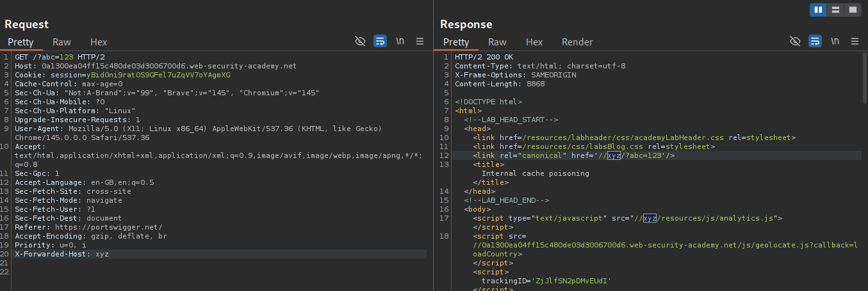The width and height of the screenshot is (868, 291).
Task: Toggle the Request panel's crossed-eye hide icon
Action: (x=360, y=42)
